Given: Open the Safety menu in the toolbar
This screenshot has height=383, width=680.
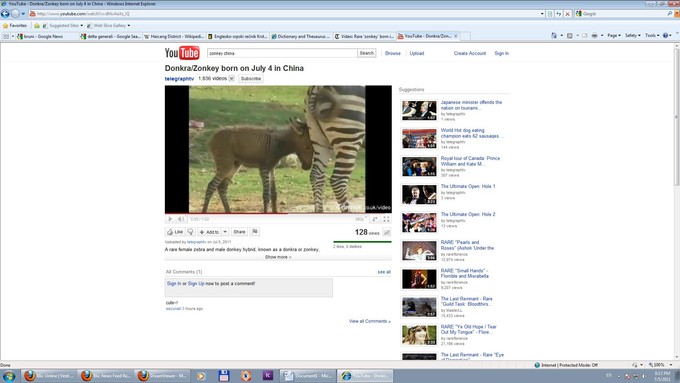Looking at the screenshot, I should (632, 36).
